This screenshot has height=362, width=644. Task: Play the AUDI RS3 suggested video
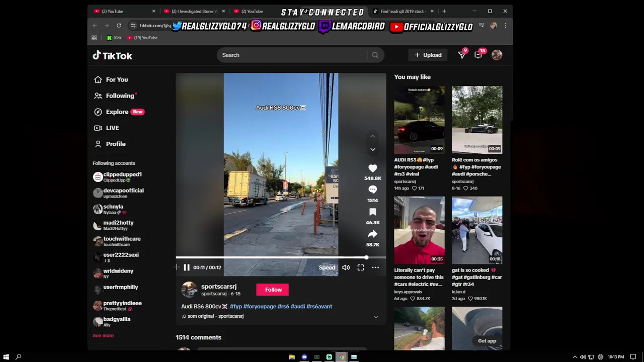[419, 120]
